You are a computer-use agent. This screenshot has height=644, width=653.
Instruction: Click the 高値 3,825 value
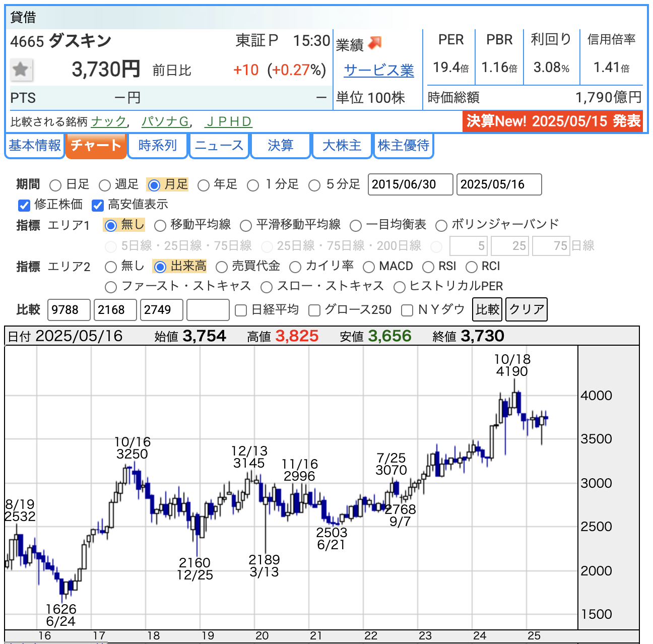(x=297, y=336)
